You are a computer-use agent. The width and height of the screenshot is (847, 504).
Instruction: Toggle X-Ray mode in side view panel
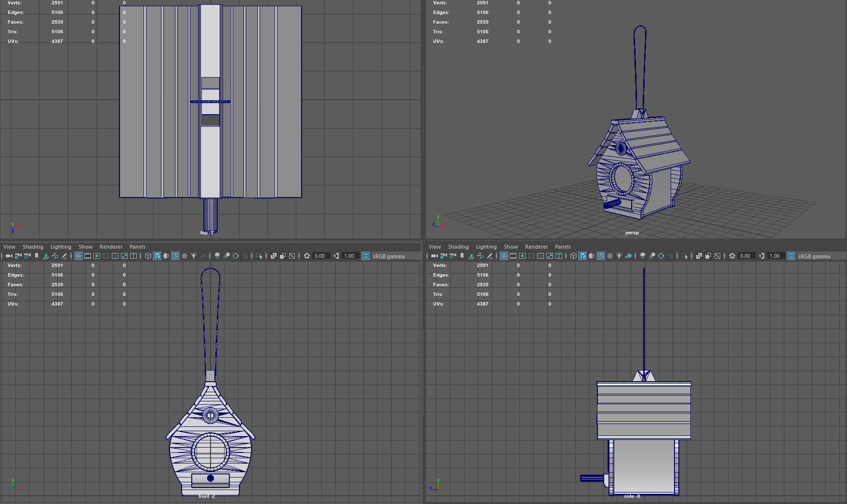coord(699,256)
